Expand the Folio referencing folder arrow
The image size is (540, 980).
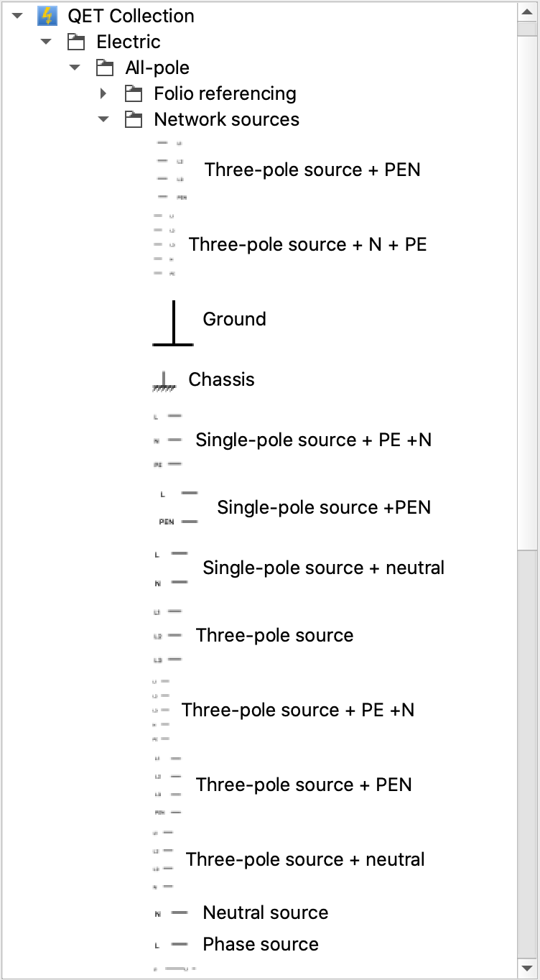(x=104, y=93)
